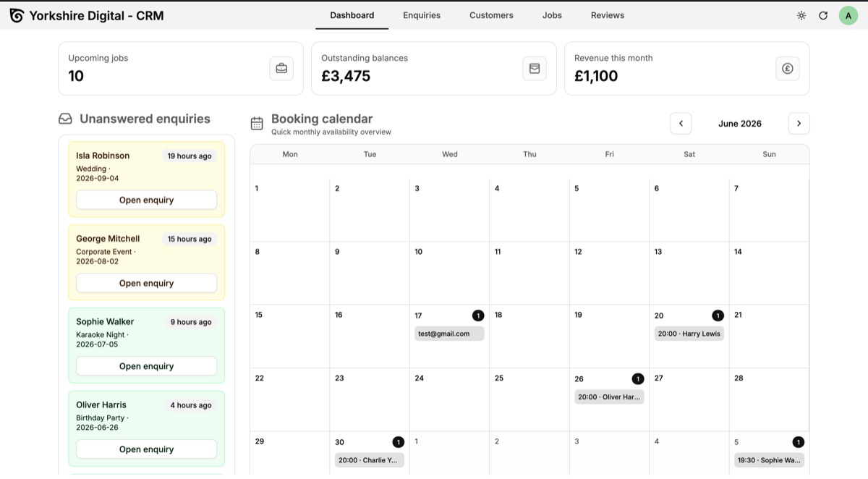Click the '15 hours ago' tag on George Mitchell
868x479 pixels.
point(190,239)
